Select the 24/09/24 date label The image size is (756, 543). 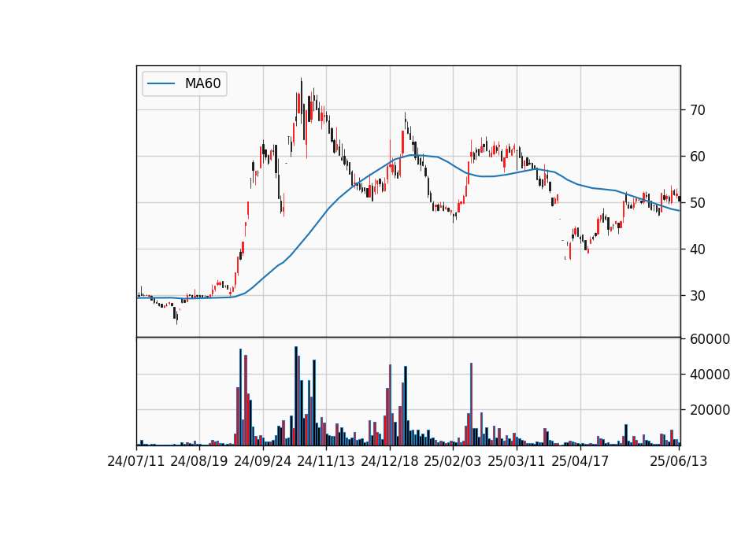click(x=263, y=461)
